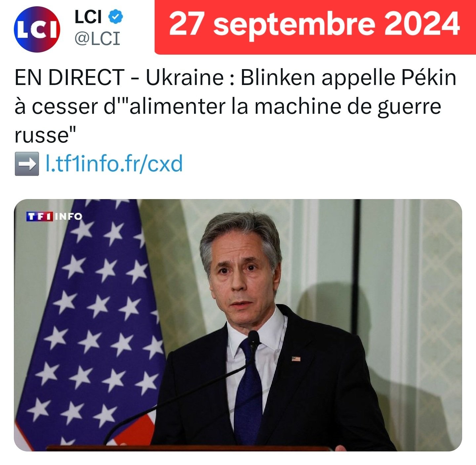Open the @LCI handle

point(97,39)
